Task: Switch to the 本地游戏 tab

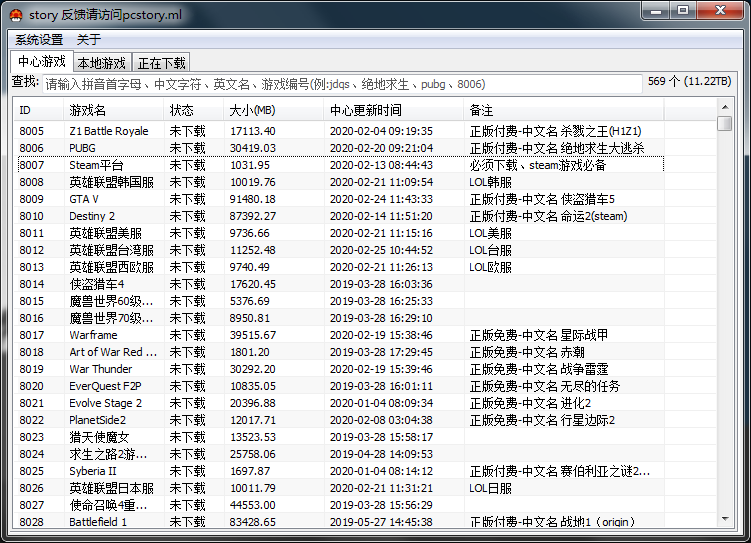Action: [x=102, y=63]
